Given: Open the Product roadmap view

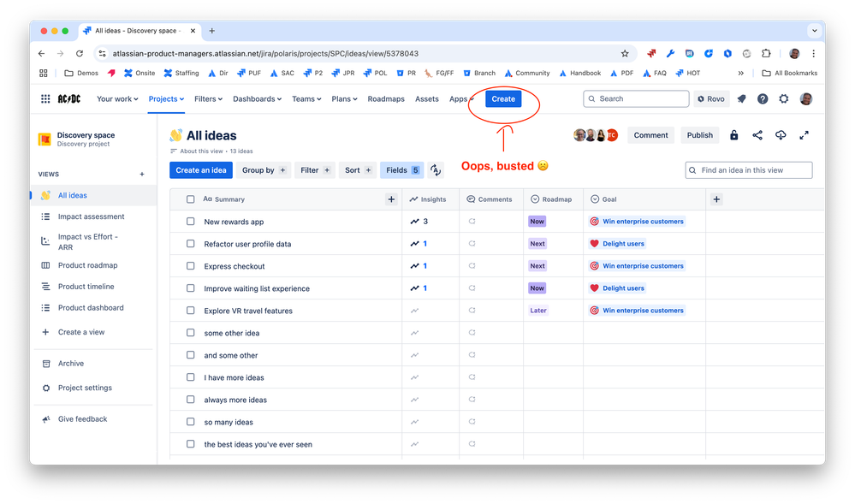Looking at the screenshot, I should pos(88,265).
